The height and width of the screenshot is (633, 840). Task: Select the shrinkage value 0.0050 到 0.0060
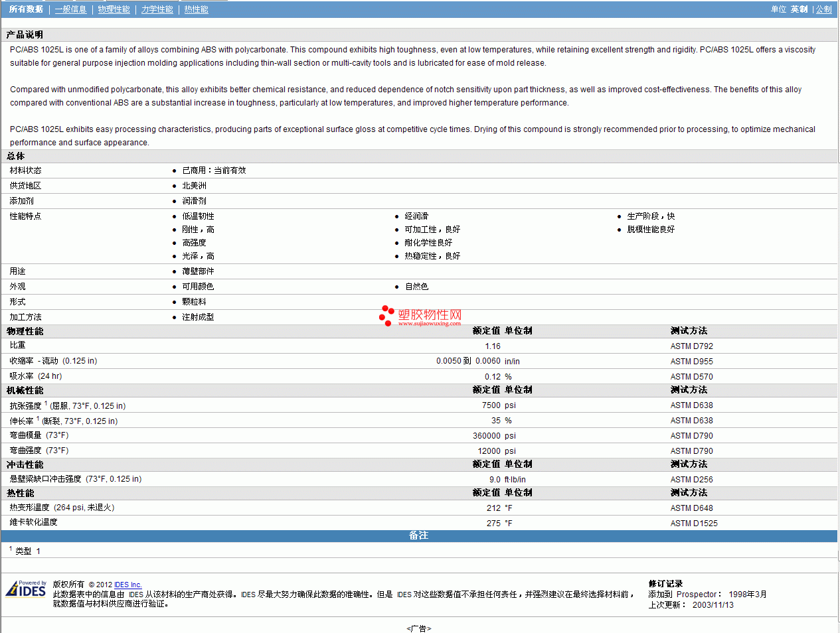(468, 361)
